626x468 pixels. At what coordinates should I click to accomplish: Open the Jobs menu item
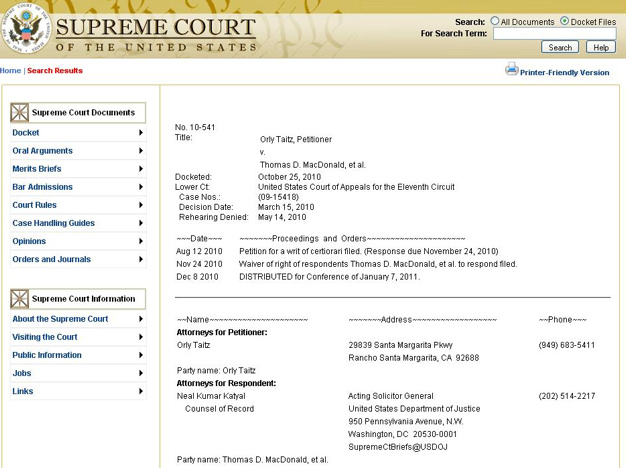22,373
